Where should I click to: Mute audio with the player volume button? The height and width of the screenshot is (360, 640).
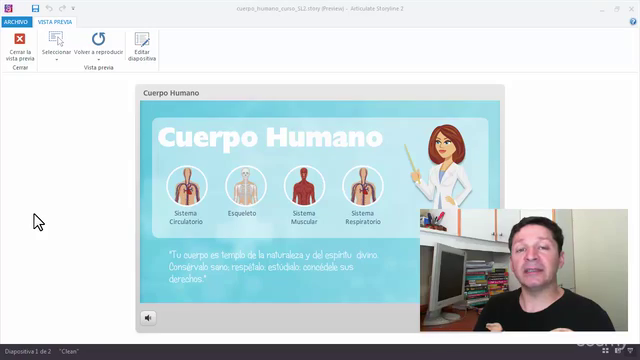[148, 318]
